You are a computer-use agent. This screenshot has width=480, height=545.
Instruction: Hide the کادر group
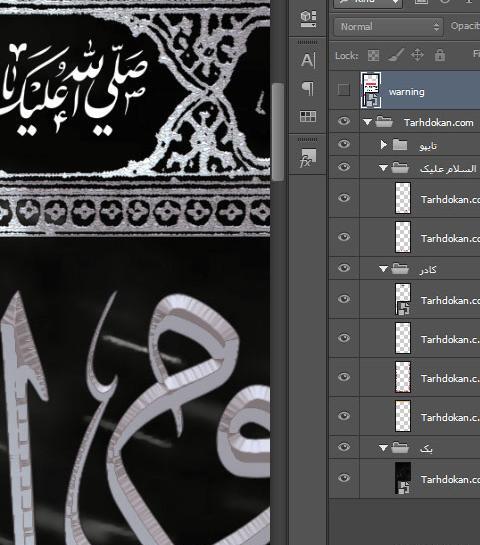click(344, 268)
